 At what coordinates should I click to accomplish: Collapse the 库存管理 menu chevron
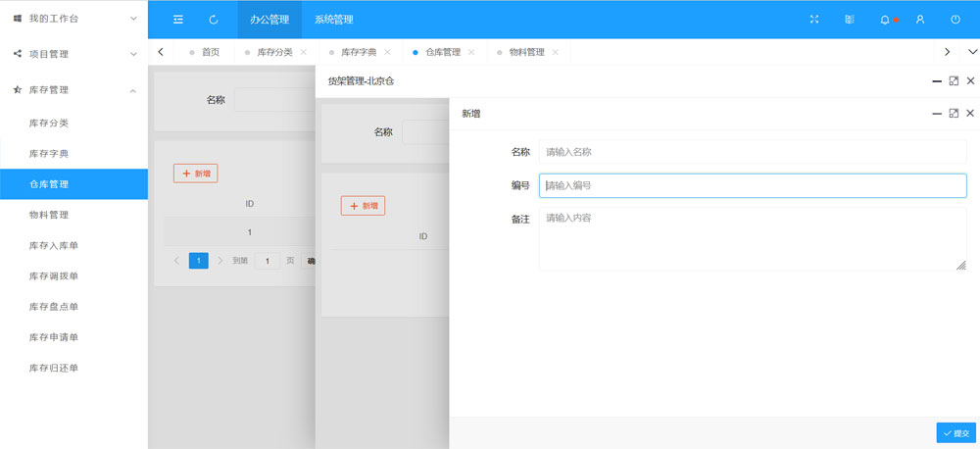[x=133, y=90]
